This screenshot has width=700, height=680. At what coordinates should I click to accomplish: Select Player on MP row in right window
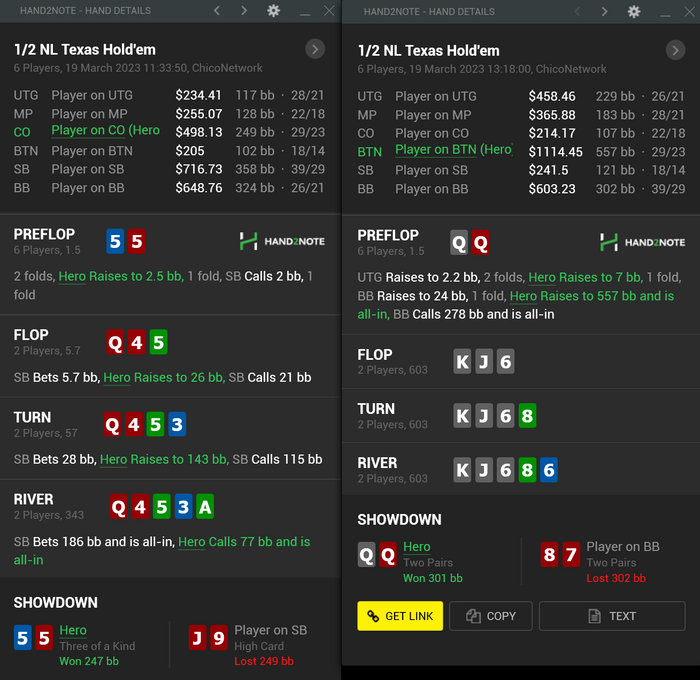[521, 115]
